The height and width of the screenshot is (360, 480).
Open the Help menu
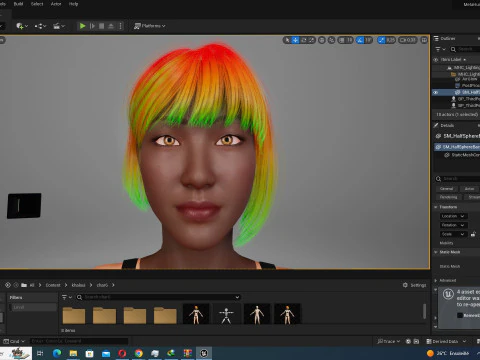click(x=73, y=4)
